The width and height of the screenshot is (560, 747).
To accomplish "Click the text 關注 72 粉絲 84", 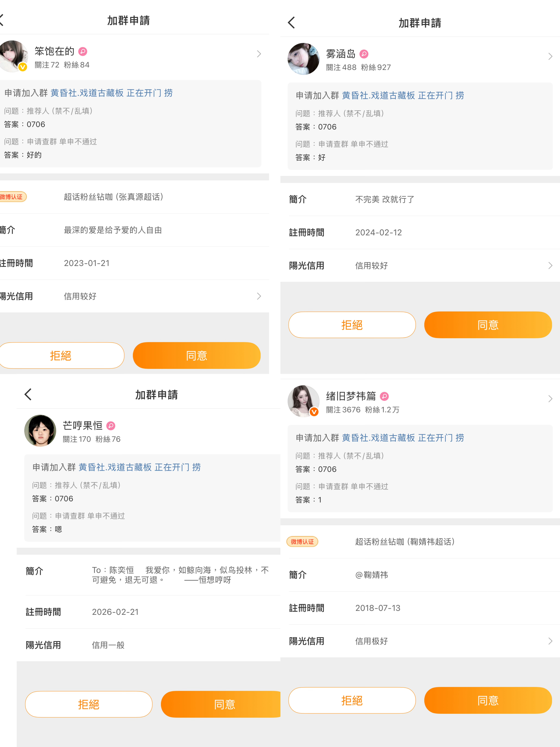I will [x=62, y=65].
